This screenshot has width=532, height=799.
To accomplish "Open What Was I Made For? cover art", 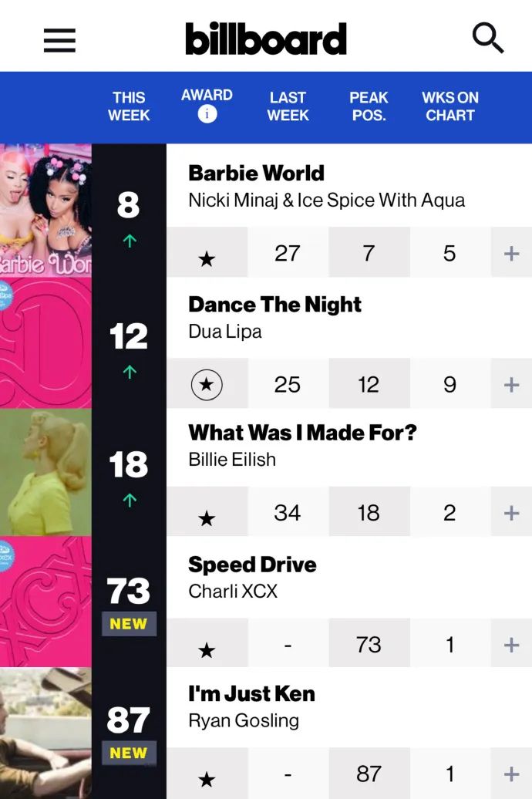I will pyautogui.click(x=45, y=472).
